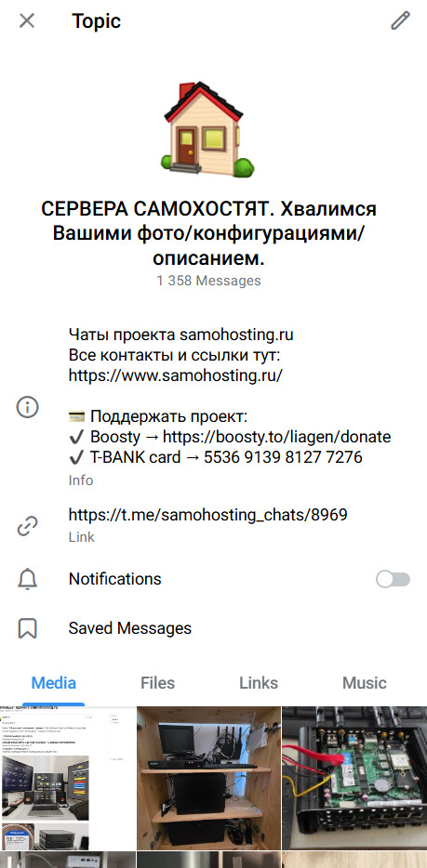This screenshot has width=427, height=868.
Task: Close the Topic info panel
Action: [27, 21]
